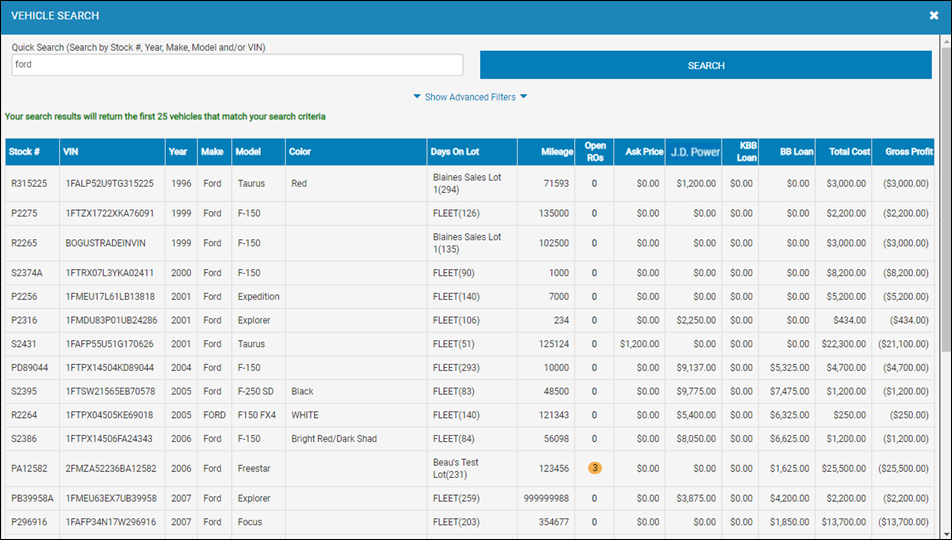The width and height of the screenshot is (952, 540).
Task: Click J.D. Power value $9,137.00
Action: (696, 367)
